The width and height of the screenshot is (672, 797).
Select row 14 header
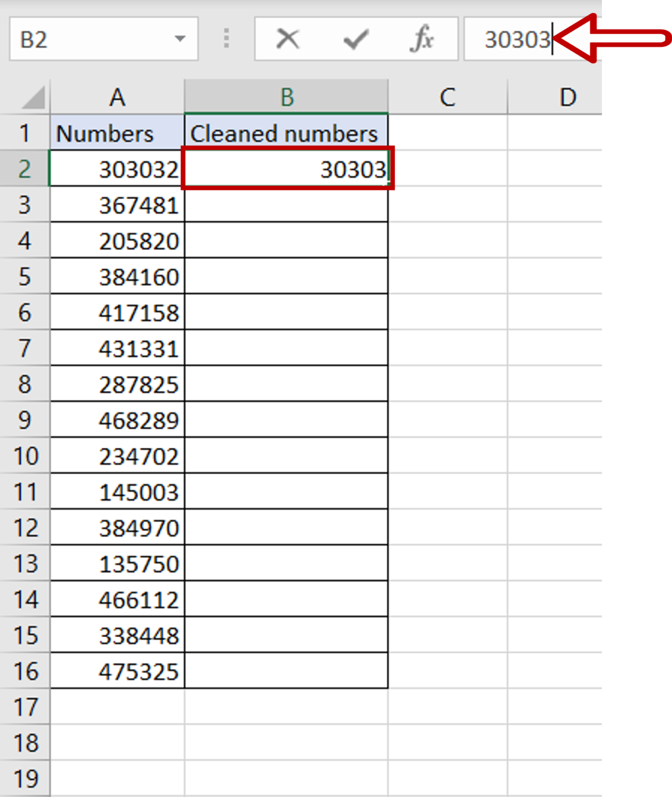[x=25, y=599]
